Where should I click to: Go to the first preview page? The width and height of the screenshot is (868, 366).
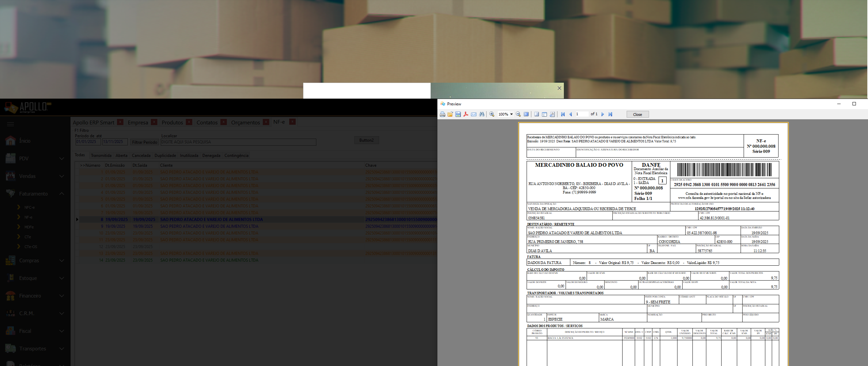coord(563,114)
